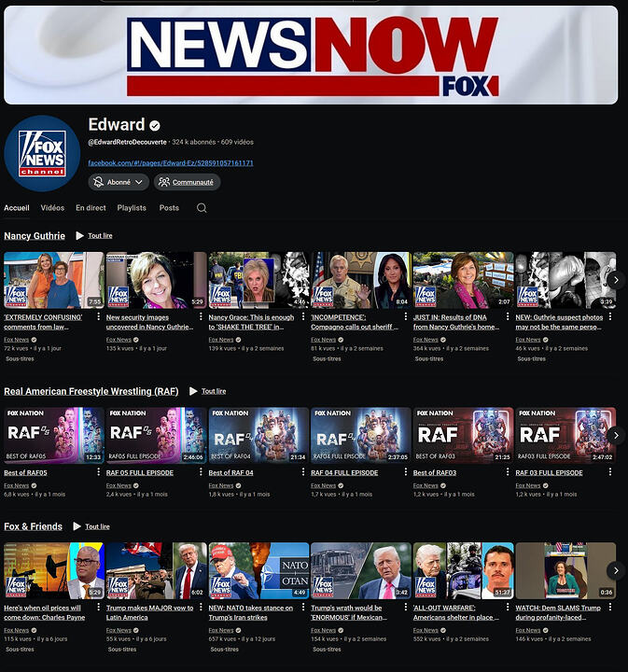628x672 pixels.
Task: Open options menu for Trump Latin America video
Action: tap(201, 607)
